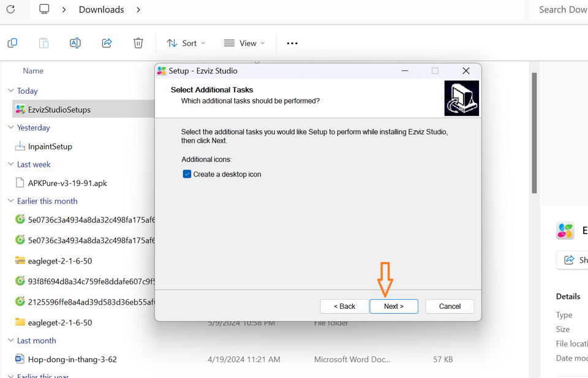
Task: Select the zipped eagleget-2-1-6-50 archive
Action: point(60,261)
